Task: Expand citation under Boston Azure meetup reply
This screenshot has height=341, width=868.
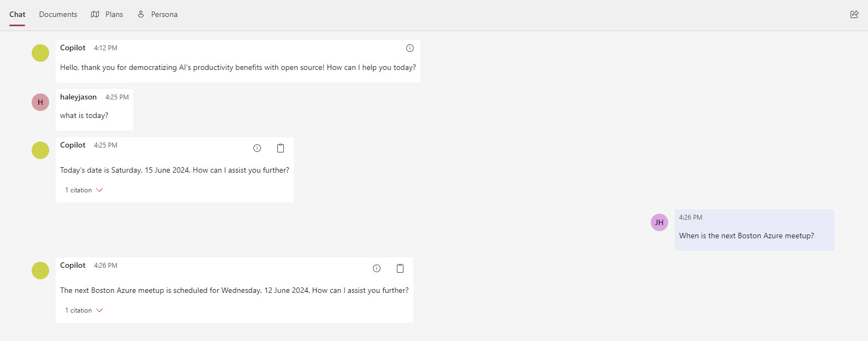Action: pos(84,310)
